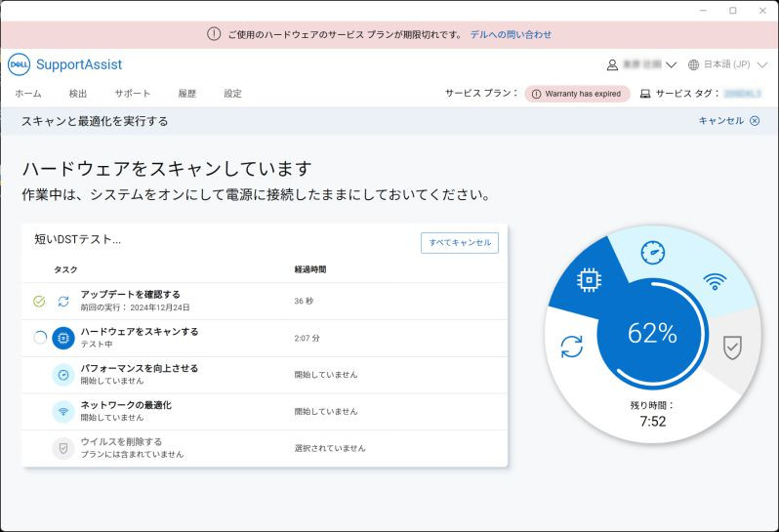Switch to the 検出 tab
This screenshot has width=779, height=532.
click(x=78, y=94)
